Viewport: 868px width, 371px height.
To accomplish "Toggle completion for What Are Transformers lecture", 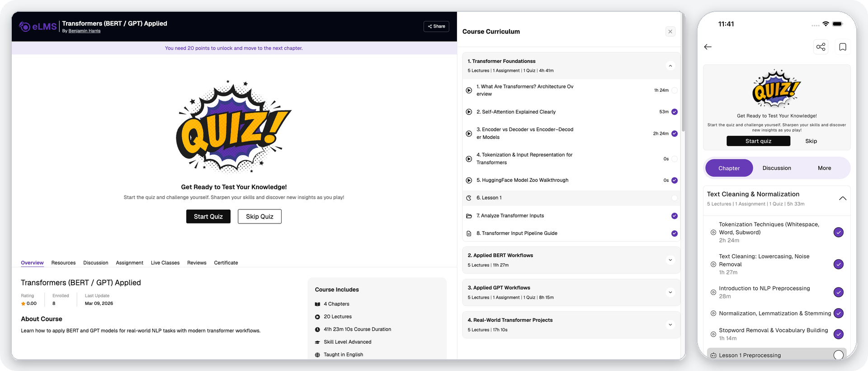I will click(x=675, y=90).
